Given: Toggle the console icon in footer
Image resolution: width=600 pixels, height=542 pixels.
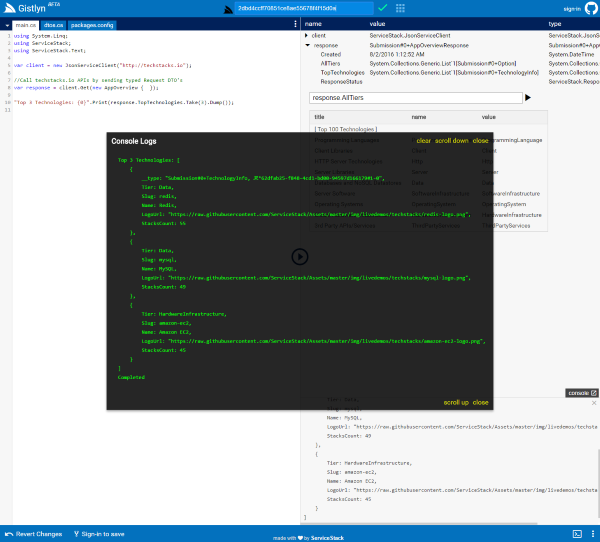Looking at the screenshot, I should tap(577, 534).
